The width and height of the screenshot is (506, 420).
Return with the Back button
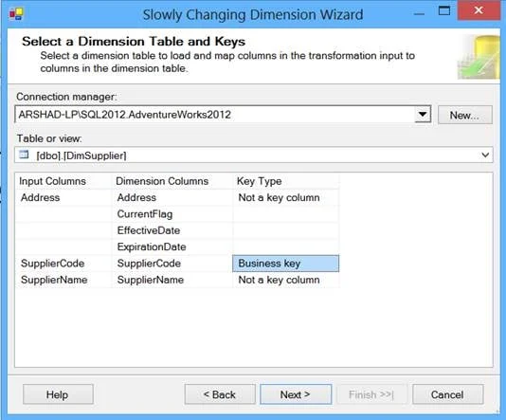(220, 394)
